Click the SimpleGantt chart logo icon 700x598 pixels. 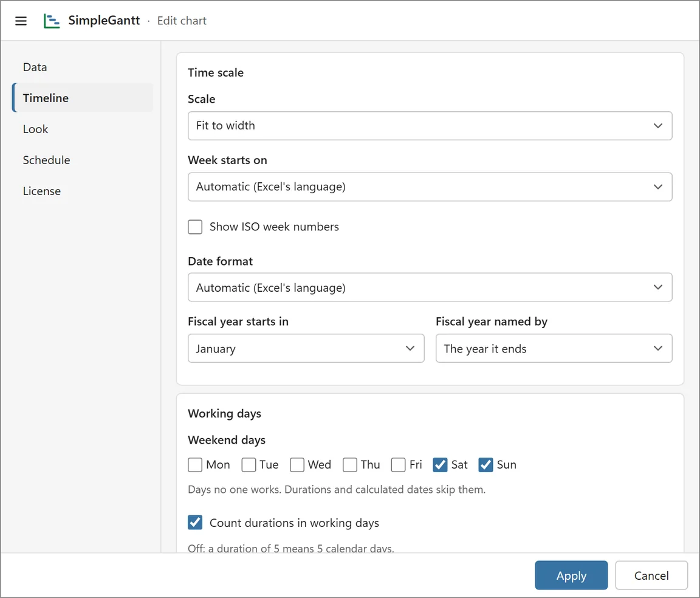click(x=52, y=21)
